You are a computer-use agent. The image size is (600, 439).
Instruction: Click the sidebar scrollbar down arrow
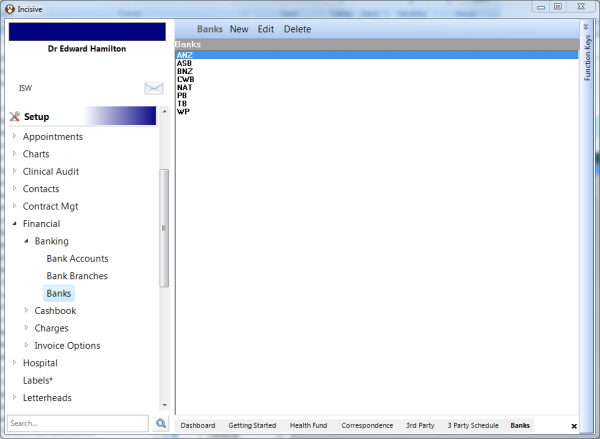[x=165, y=405]
